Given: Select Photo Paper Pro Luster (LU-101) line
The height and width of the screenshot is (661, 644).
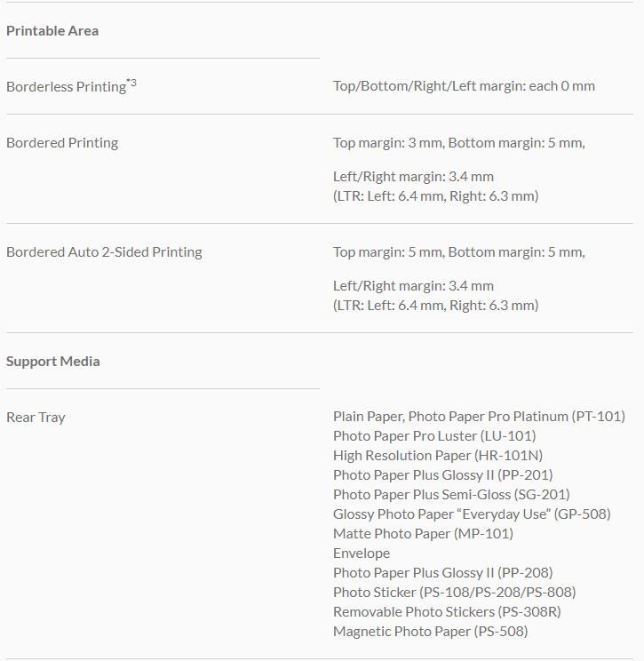Looking at the screenshot, I should pyautogui.click(x=434, y=436).
